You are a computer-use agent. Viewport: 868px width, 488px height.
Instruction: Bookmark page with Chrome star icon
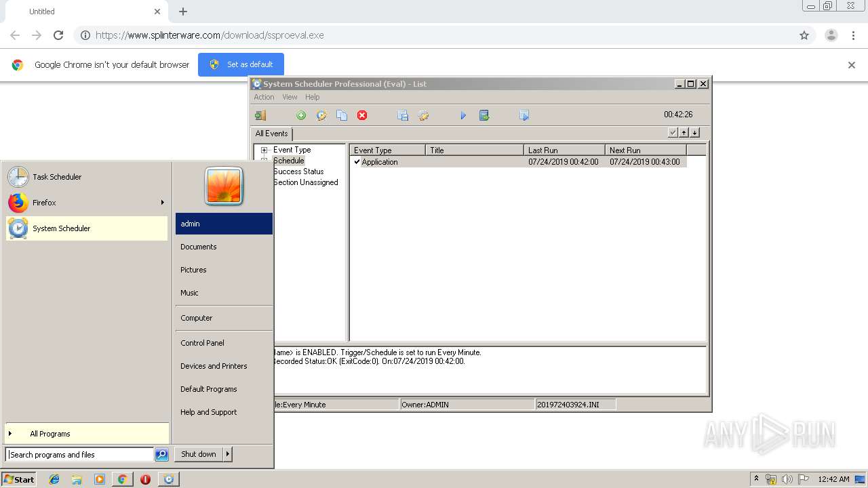[804, 35]
